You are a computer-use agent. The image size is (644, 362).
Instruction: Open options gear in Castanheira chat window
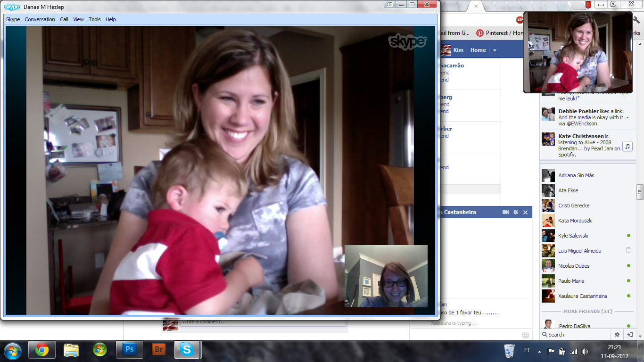click(516, 212)
